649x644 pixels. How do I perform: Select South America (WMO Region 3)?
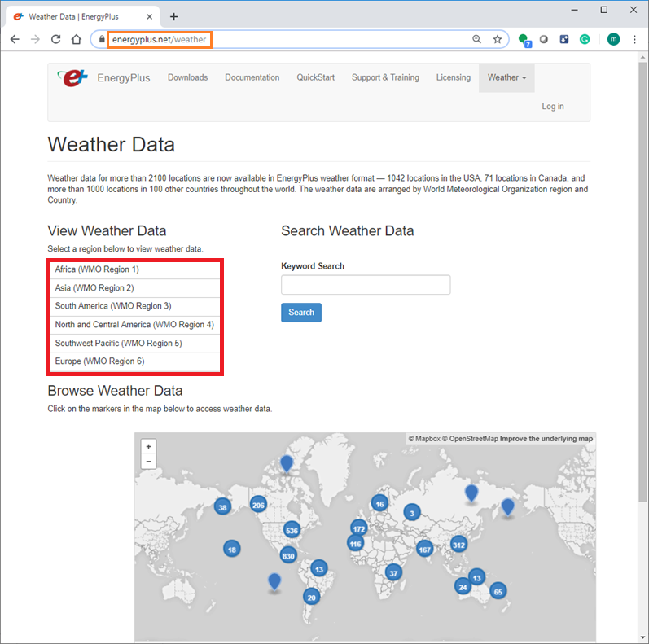point(134,306)
